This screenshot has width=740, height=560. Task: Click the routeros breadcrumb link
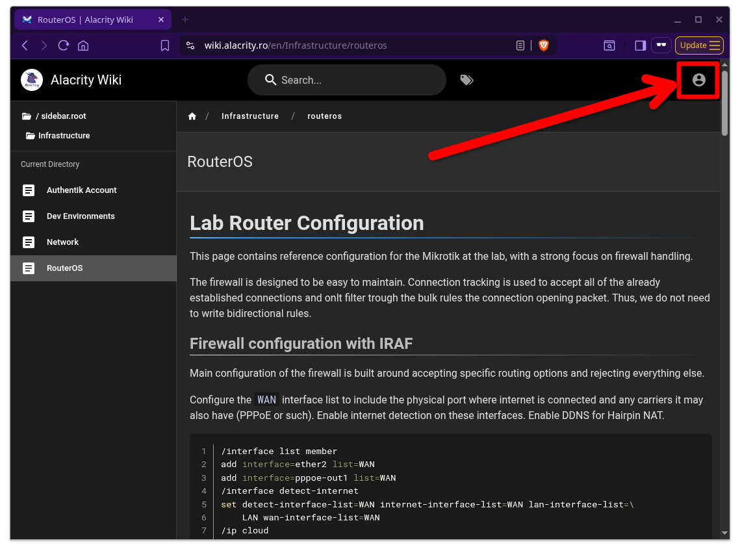(324, 116)
